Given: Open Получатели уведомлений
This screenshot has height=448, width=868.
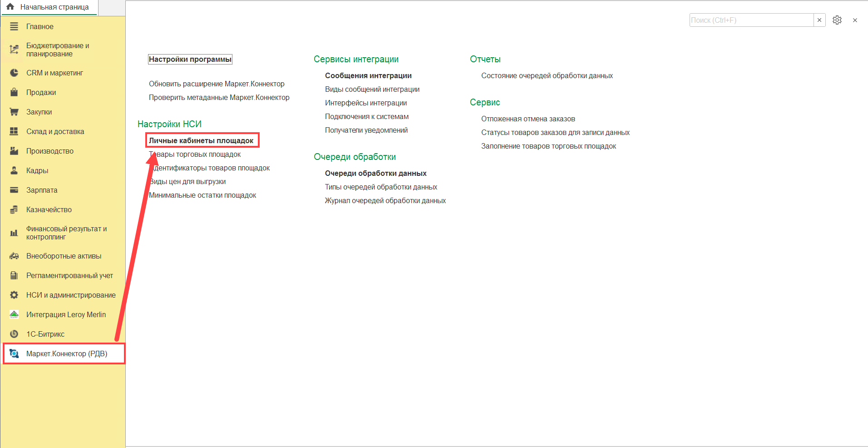Looking at the screenshot, I should pyautogui.click(x=366, y=130).
